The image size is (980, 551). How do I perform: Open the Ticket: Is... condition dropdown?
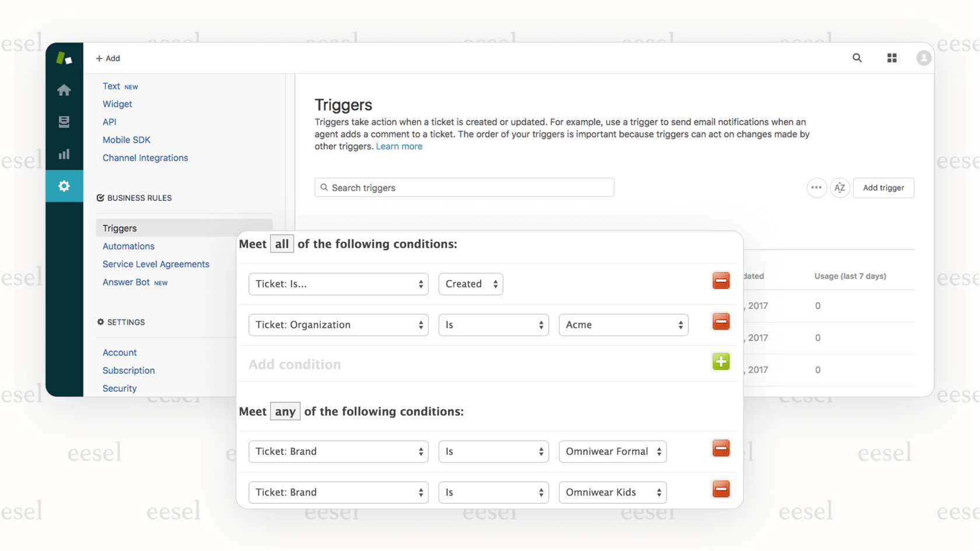[x=338, y=284]
